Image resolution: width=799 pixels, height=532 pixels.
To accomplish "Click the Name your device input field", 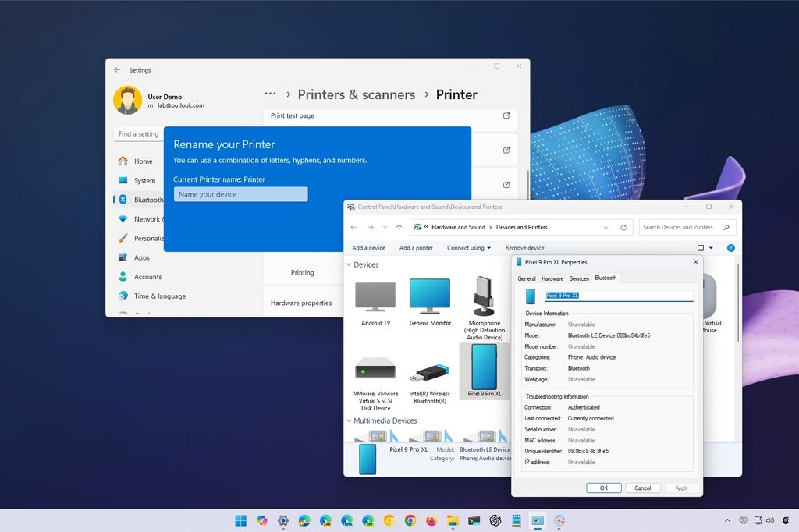I will pos(240,193).
